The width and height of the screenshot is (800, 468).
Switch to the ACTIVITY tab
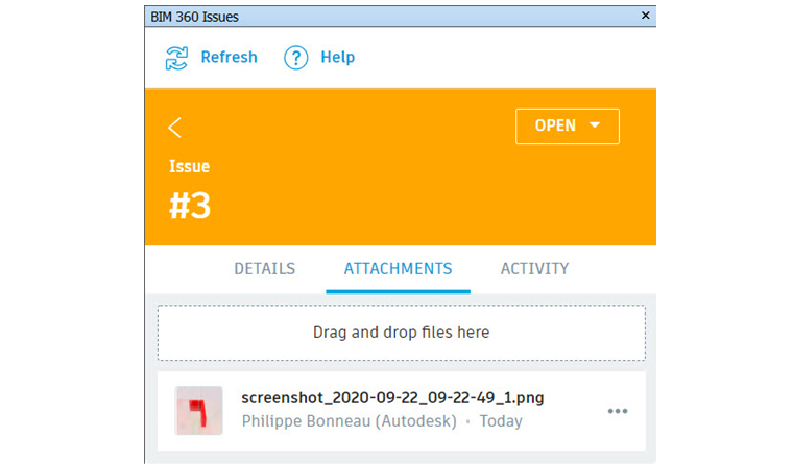point(534,268)
